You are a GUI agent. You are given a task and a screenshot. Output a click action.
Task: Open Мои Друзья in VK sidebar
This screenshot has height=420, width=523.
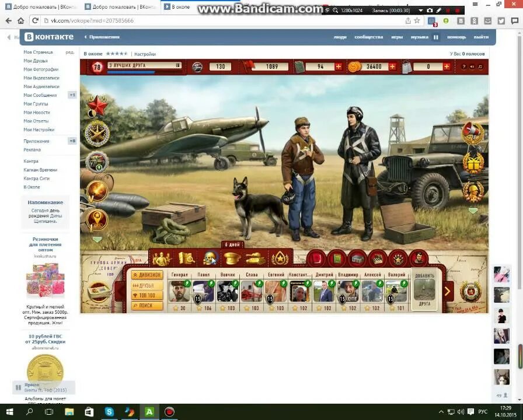36,61
